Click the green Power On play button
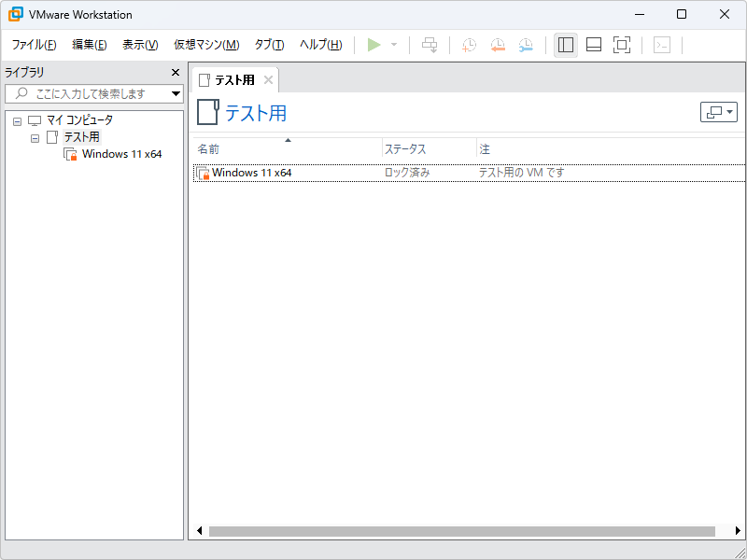747x560 pixels. click(374, 45)
